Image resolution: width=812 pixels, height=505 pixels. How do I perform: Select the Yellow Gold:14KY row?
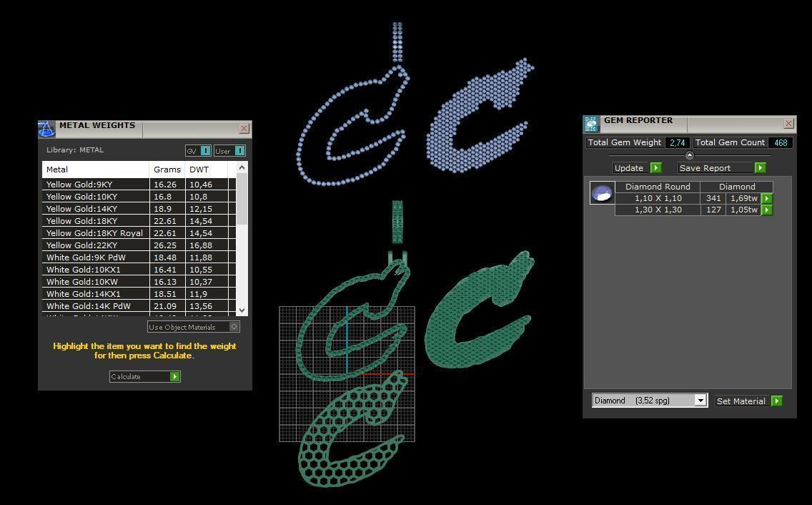(x=139, y=209)
